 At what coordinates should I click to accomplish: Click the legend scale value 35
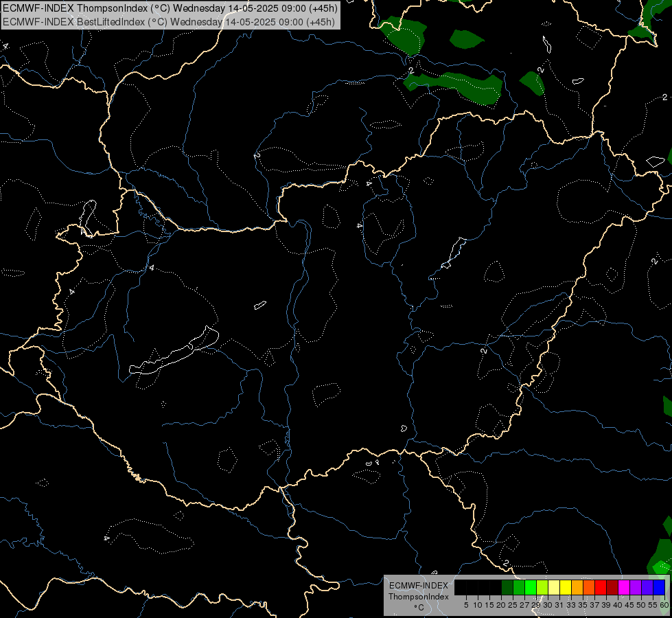(x=583, y=605)
